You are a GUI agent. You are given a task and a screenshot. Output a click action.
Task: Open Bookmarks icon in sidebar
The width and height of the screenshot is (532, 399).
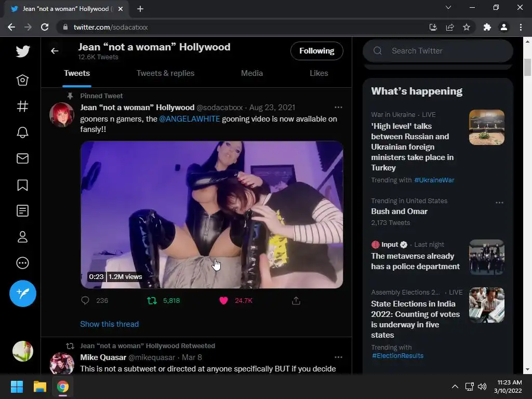click(22, 185)
